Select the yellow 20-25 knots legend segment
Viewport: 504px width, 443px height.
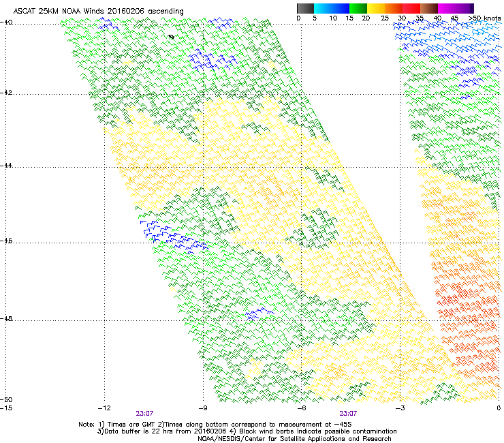pyautogui.click(x=376, y=8)
